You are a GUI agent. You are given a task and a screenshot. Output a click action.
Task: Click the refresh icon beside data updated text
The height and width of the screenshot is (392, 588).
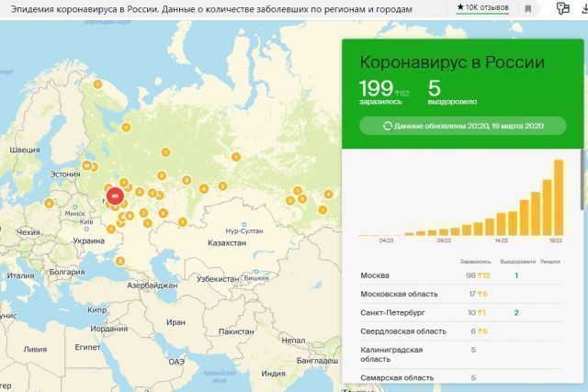point(388,126)
